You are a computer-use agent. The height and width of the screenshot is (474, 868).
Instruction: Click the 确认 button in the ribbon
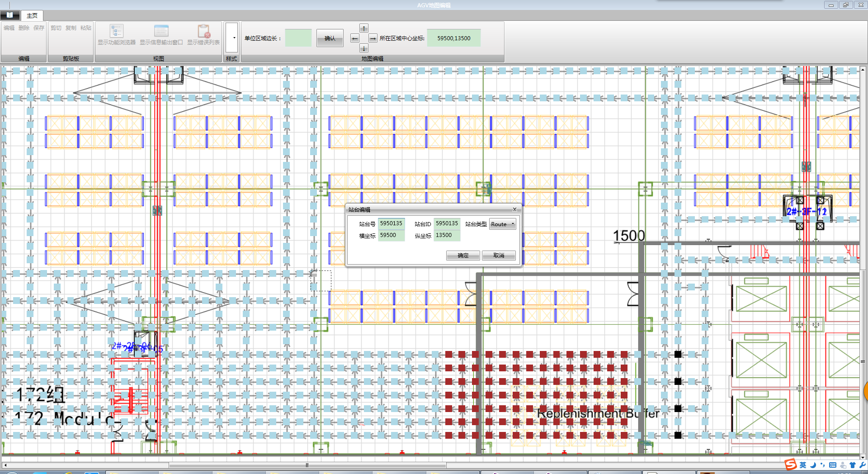330,38
